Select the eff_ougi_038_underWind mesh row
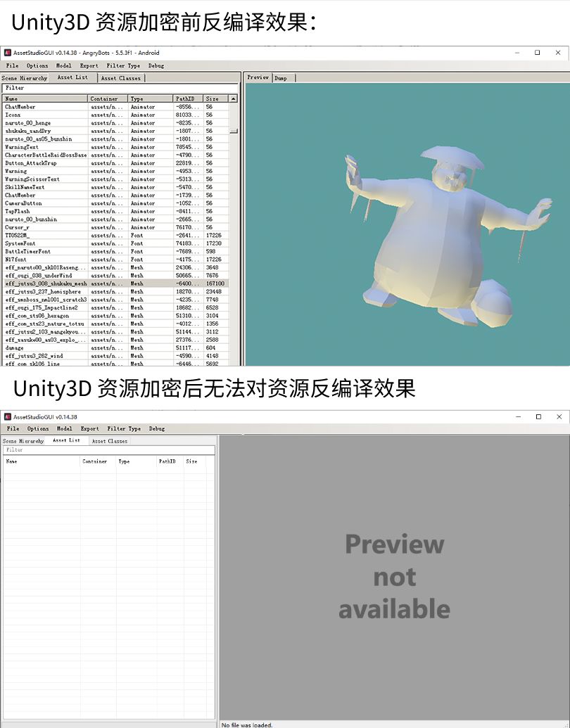 pyautogui.click(x=115, y=275)
